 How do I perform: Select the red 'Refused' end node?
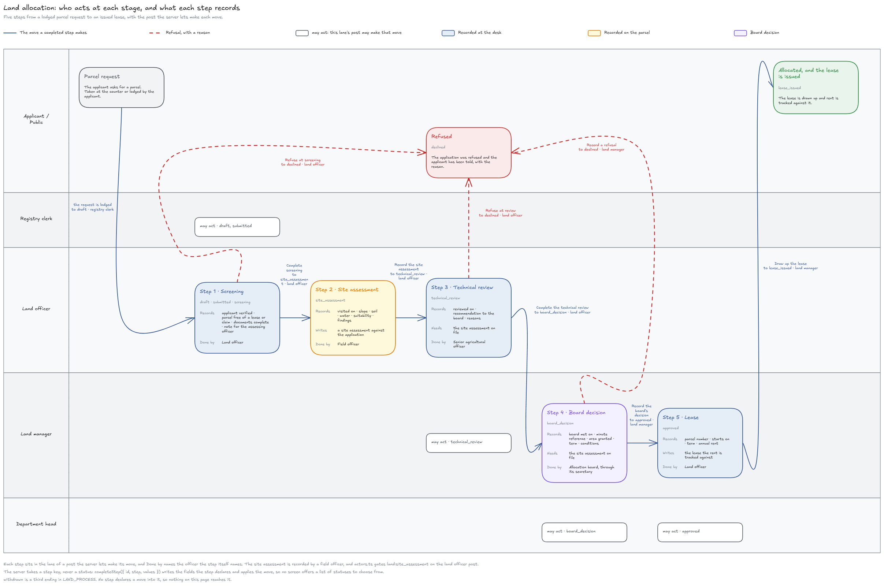pyautogui.click(x=468, y=153)
